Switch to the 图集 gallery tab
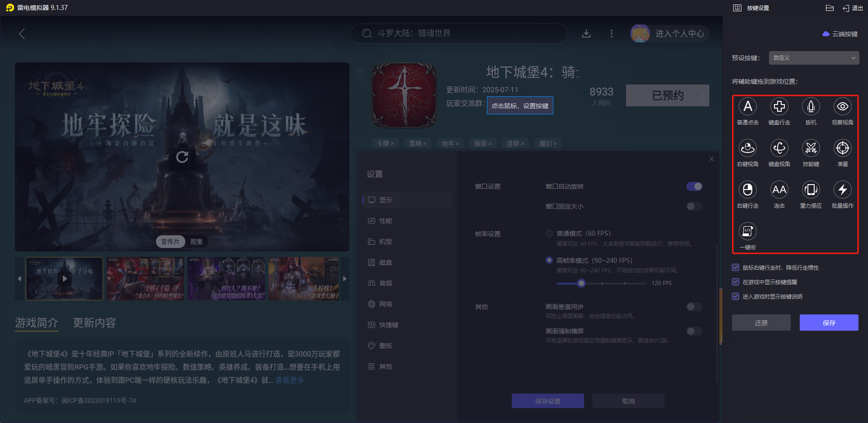This screenshot has width=868, height=423. click(197, 242)
